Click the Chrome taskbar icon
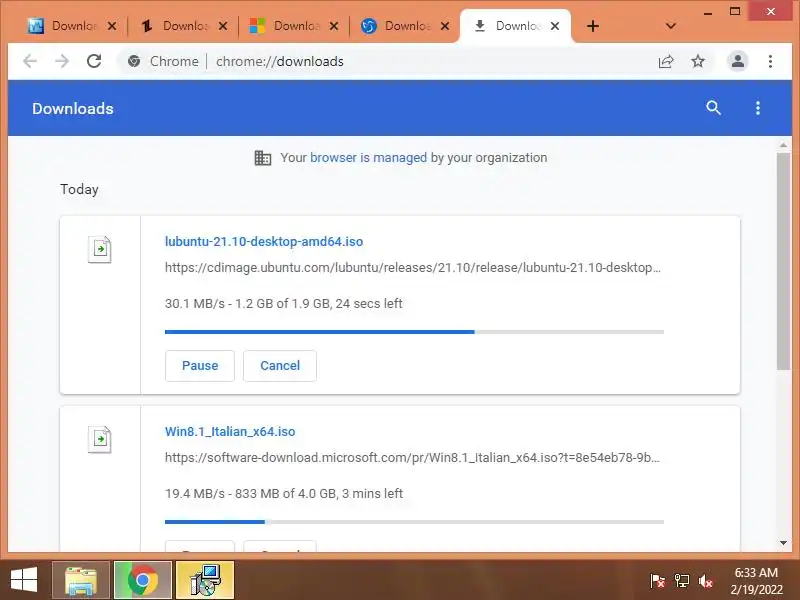The width and height of the screenshot is (800, 600). pyautogui.click(x=143, y=580)
